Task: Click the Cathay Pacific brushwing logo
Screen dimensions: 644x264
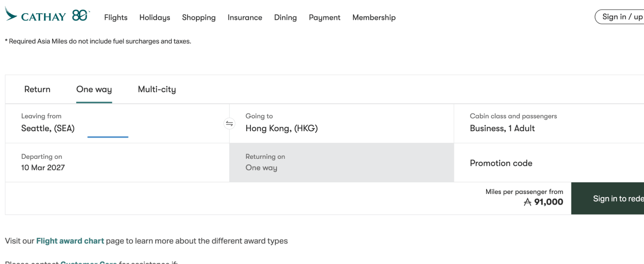Action: tap(11, 14)
